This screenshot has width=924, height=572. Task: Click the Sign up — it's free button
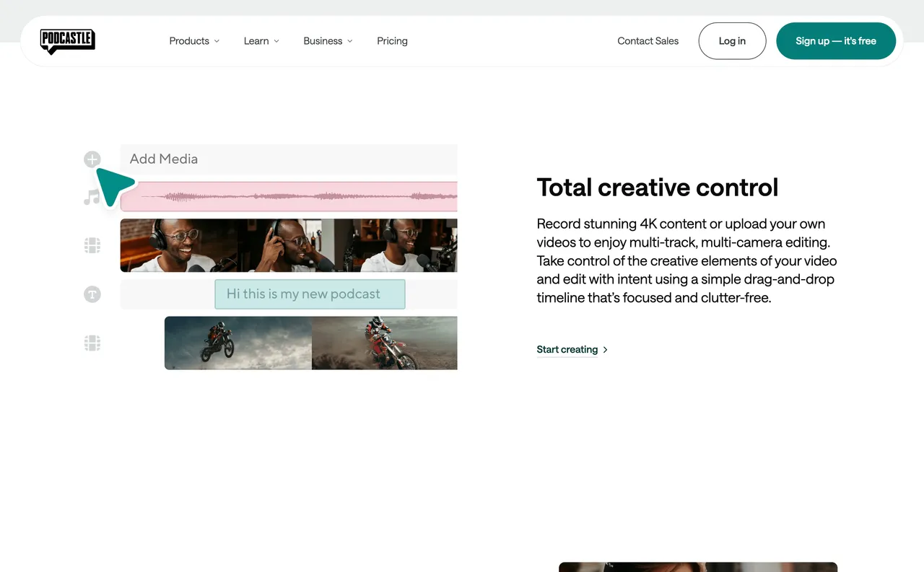pos(835,41)
